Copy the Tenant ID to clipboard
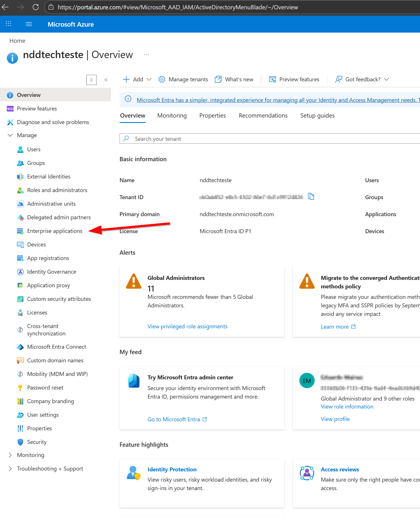This screenshot has height=517, width=420. pos(311,197)
